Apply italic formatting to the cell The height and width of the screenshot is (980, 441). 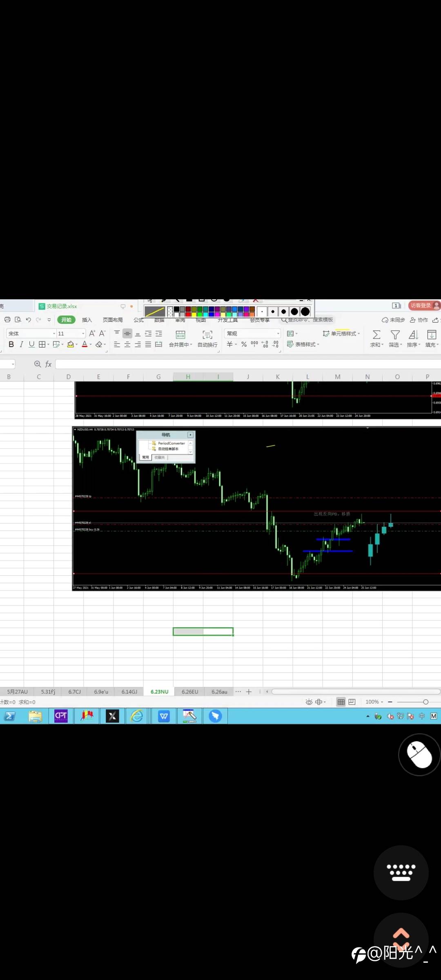(x=21, y=344)
